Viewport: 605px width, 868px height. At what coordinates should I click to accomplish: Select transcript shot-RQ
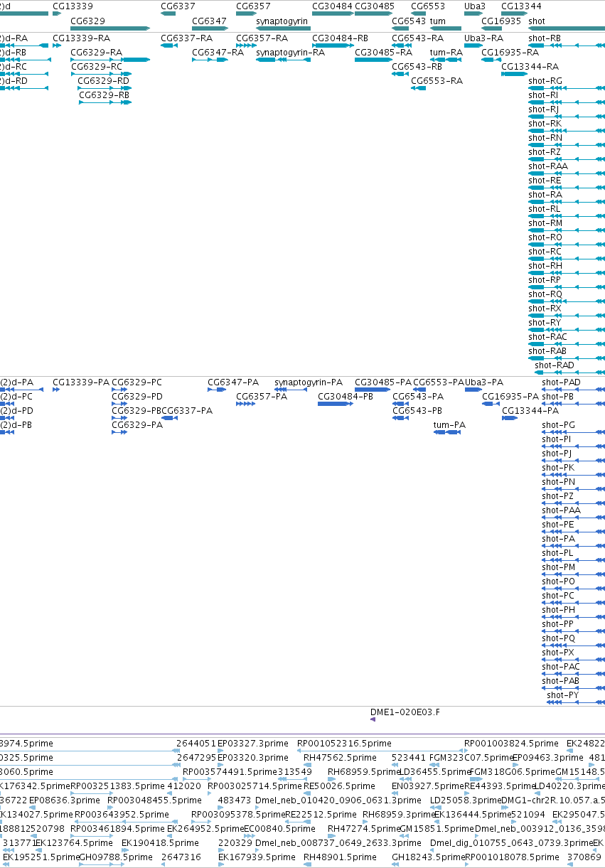pyautogui.click(x=545, y=294)
